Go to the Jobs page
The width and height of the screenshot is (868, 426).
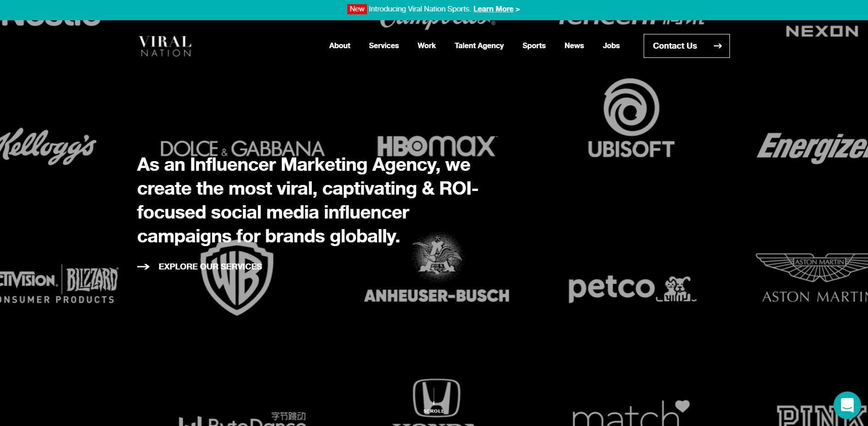coord(611,46)
